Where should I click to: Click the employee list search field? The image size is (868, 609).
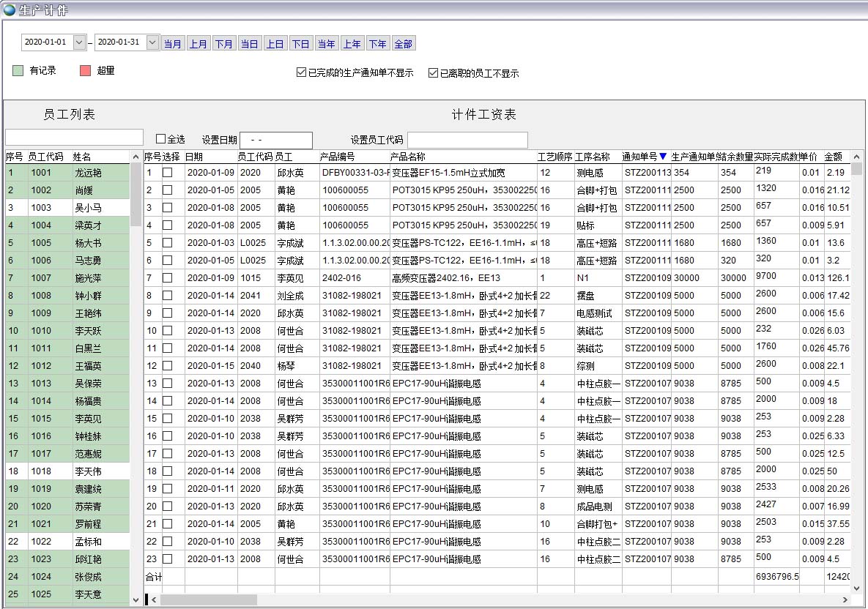click(74, 138)
